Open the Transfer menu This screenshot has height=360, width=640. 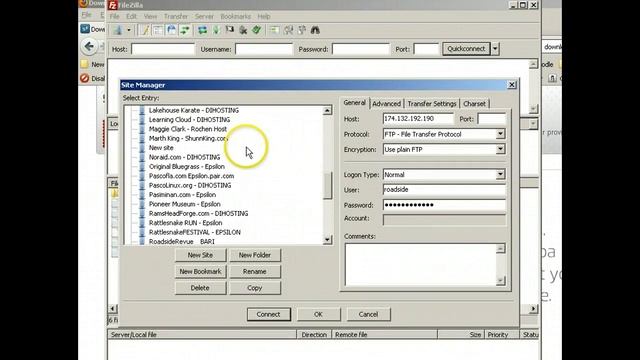tap(176, 16)
